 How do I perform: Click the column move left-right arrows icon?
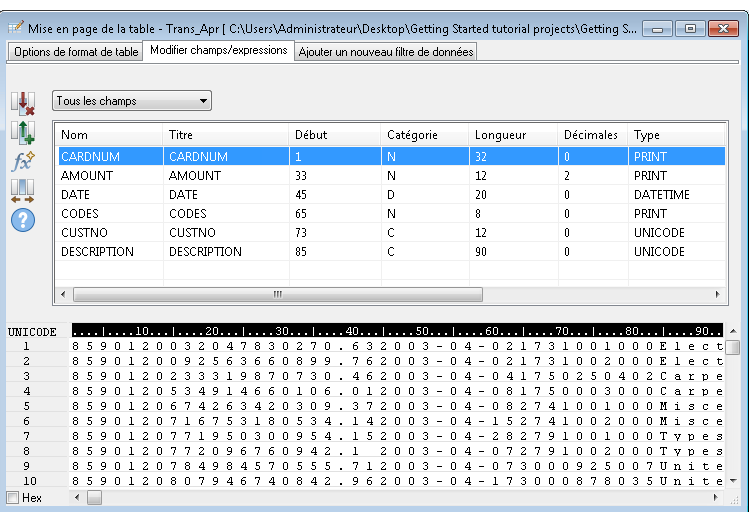22,190
